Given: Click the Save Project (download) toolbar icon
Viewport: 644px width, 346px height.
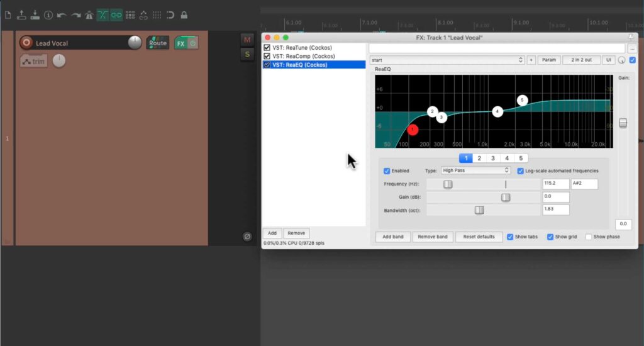Looking at the screenshot, I should [35, 15].
